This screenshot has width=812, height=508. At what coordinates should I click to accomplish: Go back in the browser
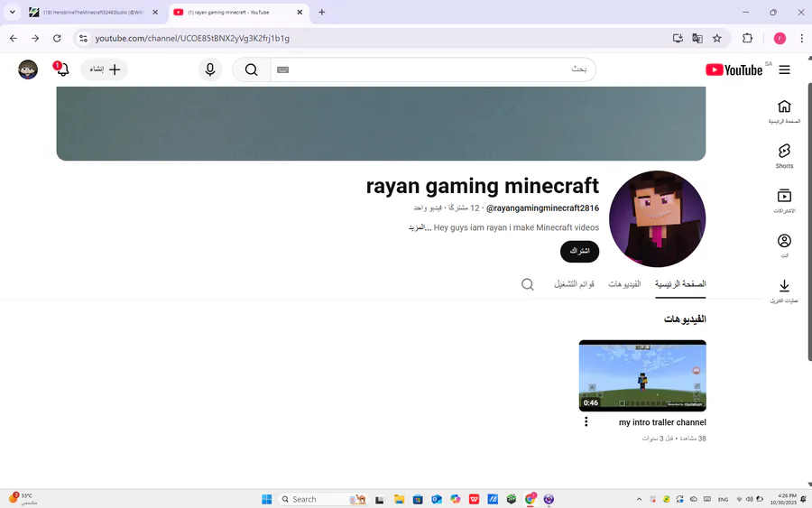tap(14, 38)
